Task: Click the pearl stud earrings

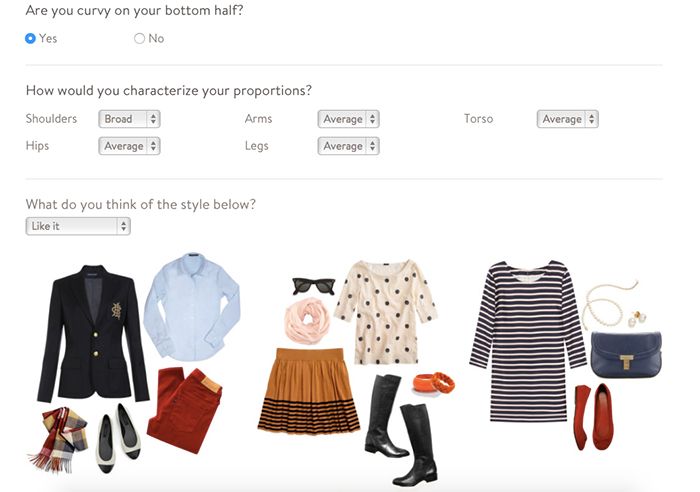Action: tap(635, 319)
